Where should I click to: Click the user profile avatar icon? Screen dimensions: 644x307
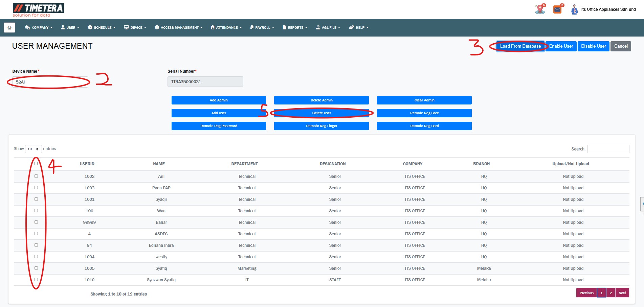574,9
